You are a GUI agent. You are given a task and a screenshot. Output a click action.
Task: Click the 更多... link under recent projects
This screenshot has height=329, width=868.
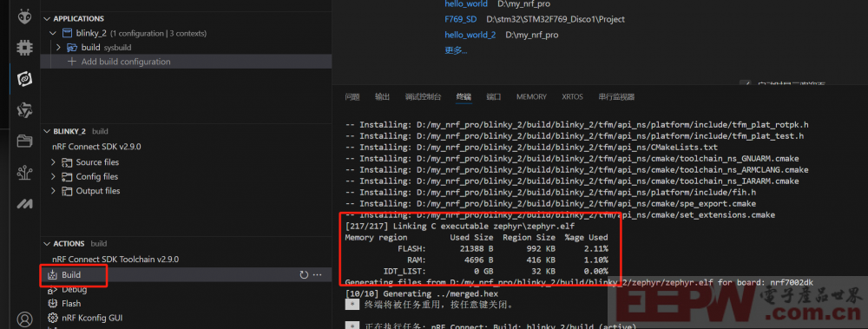(x=457, y=50)
